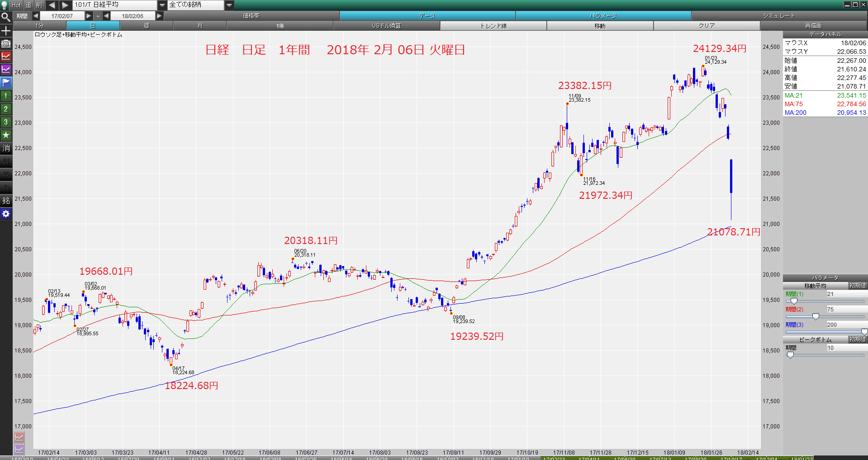This screenshot has width=868, height=460.
Task: Click the 期間(2) slider handle
Action: coord(816,316)
